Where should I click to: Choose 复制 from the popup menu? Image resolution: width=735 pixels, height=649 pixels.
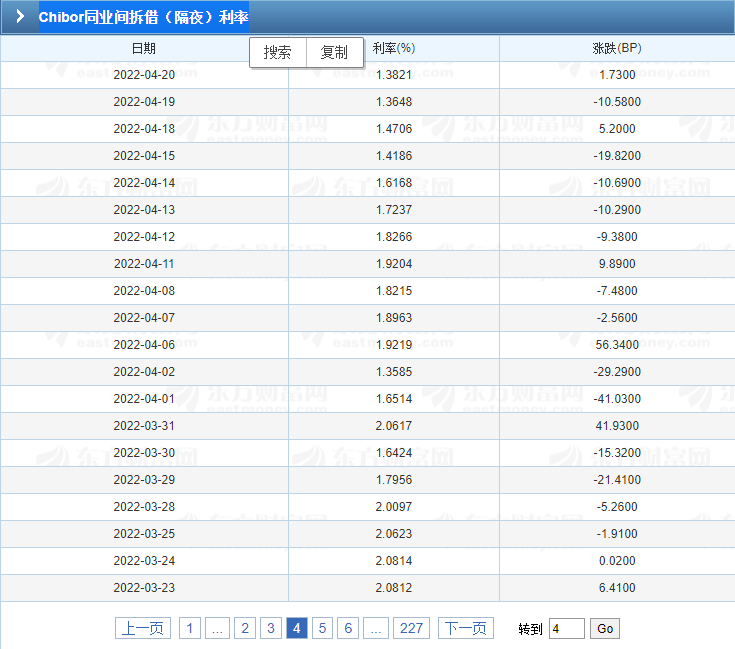point(334,52)
